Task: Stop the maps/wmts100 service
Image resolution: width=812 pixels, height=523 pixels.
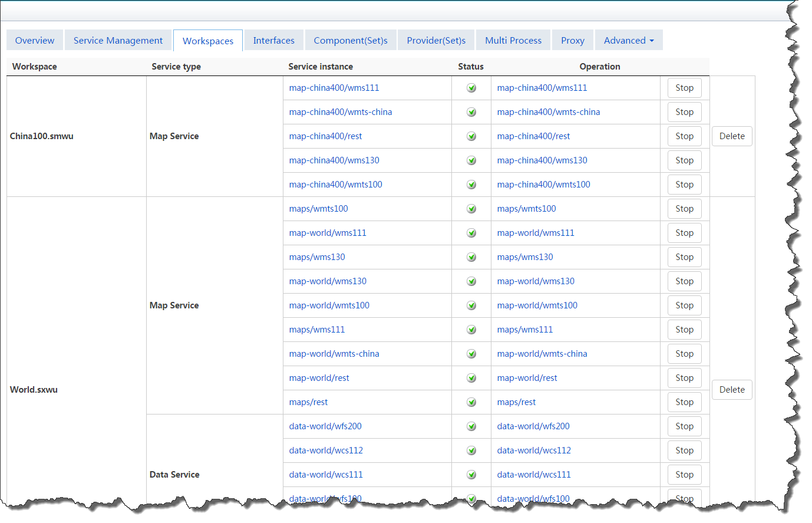Action: (684, 209)
